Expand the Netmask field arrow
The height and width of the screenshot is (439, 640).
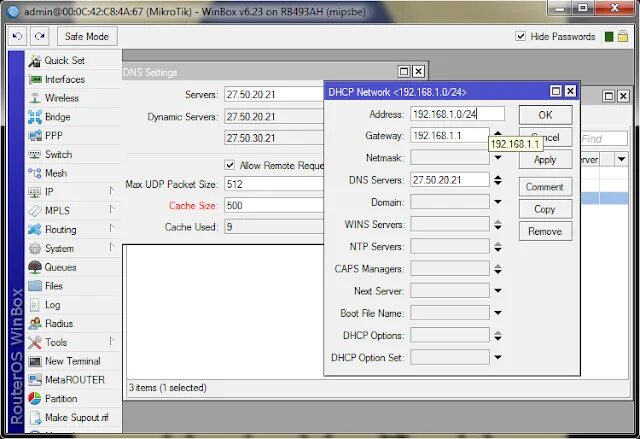498,157
